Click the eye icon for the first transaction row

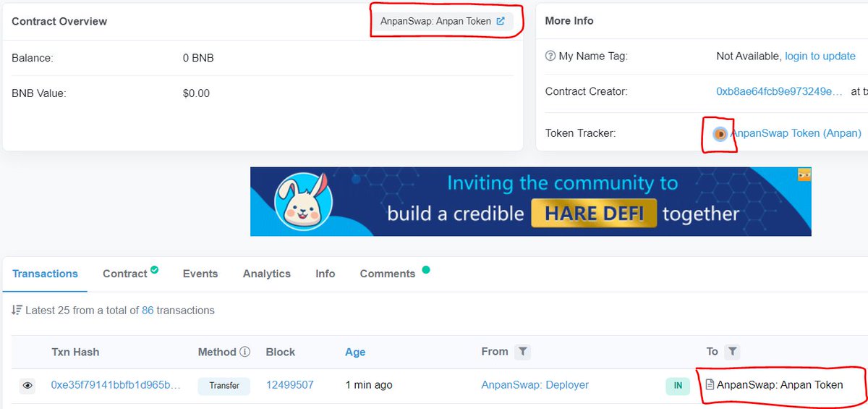click(x=27, y=386)
